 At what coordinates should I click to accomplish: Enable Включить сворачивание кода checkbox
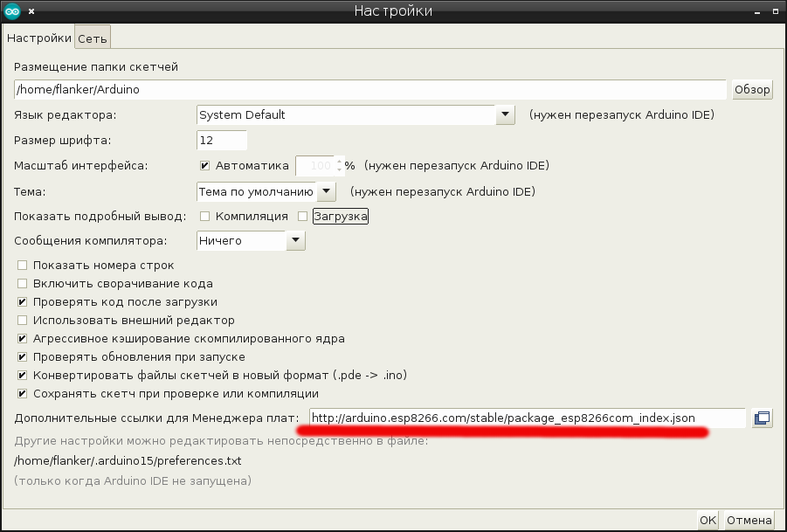pyautogui.click(x=22, y=284)
